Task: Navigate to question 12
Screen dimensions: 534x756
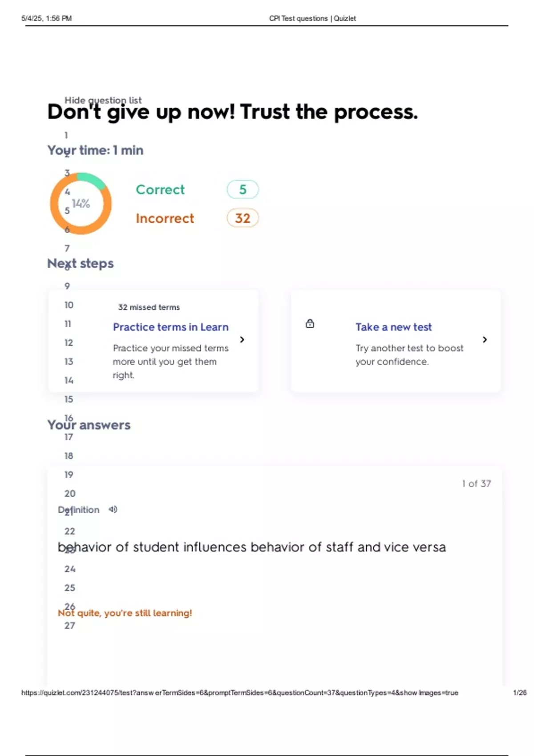Action: point(69,342)
